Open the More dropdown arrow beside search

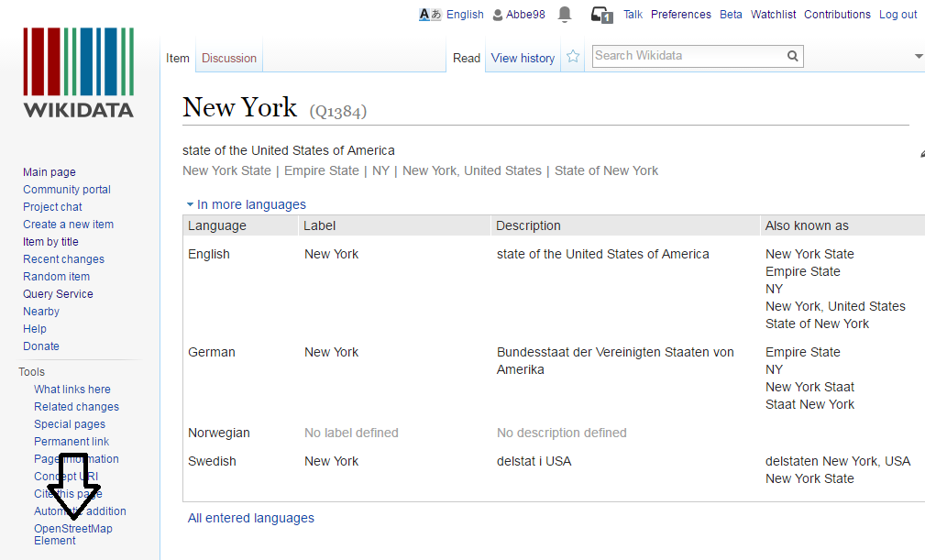919,56
